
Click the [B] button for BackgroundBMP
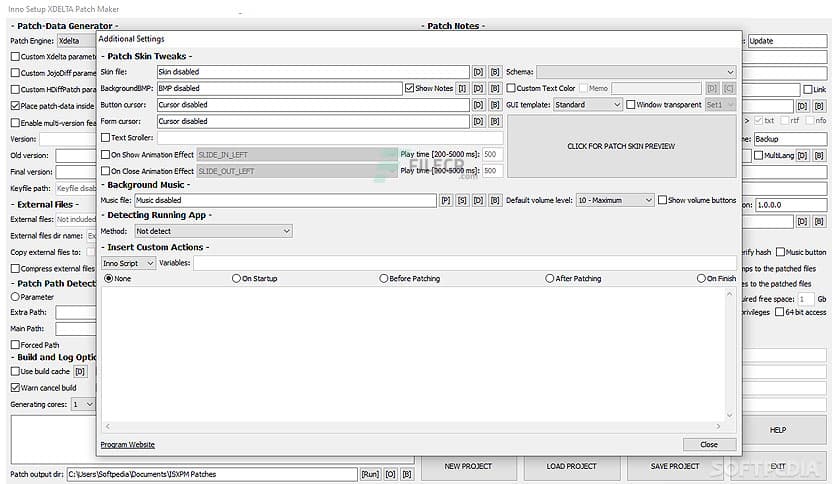tap(495, 88)
